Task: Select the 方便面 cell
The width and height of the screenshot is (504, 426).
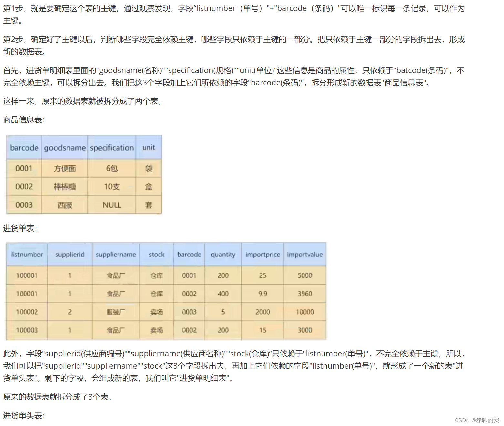Action: [64, 168]
